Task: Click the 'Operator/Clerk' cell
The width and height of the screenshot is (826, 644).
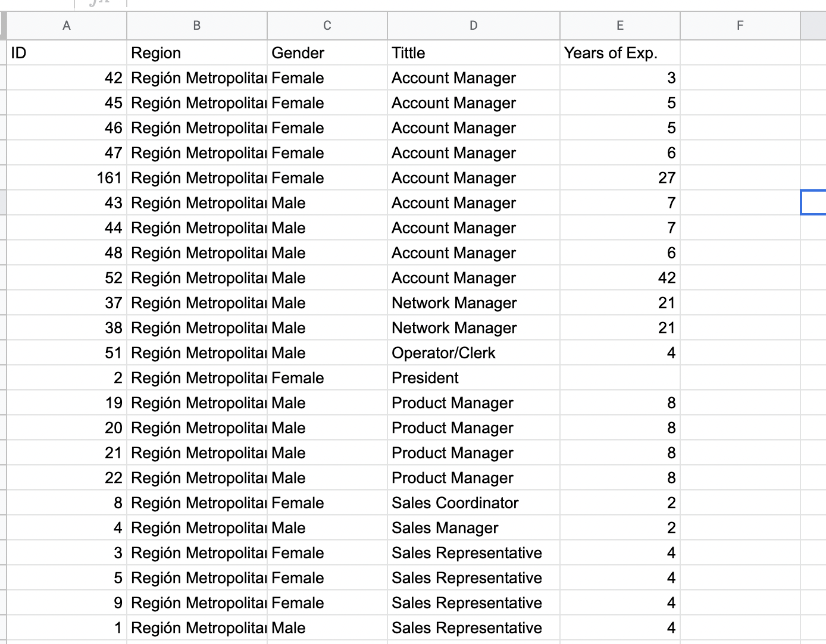Action: [473, 353]
